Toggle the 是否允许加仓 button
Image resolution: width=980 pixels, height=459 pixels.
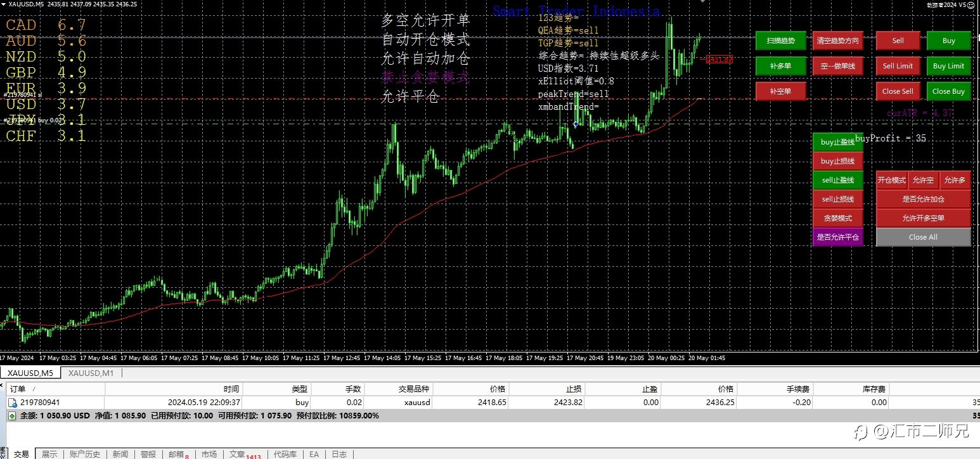click(x=923, y=199)
